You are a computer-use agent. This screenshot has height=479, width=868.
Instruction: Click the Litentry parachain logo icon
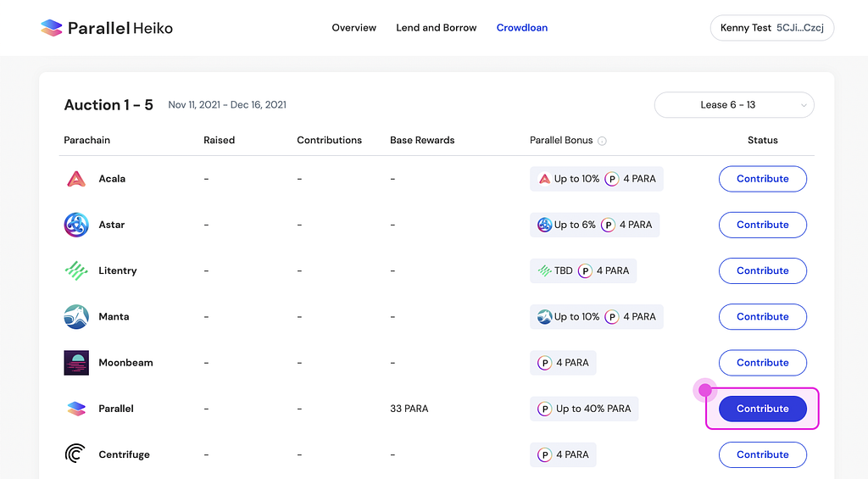[76, 270]
